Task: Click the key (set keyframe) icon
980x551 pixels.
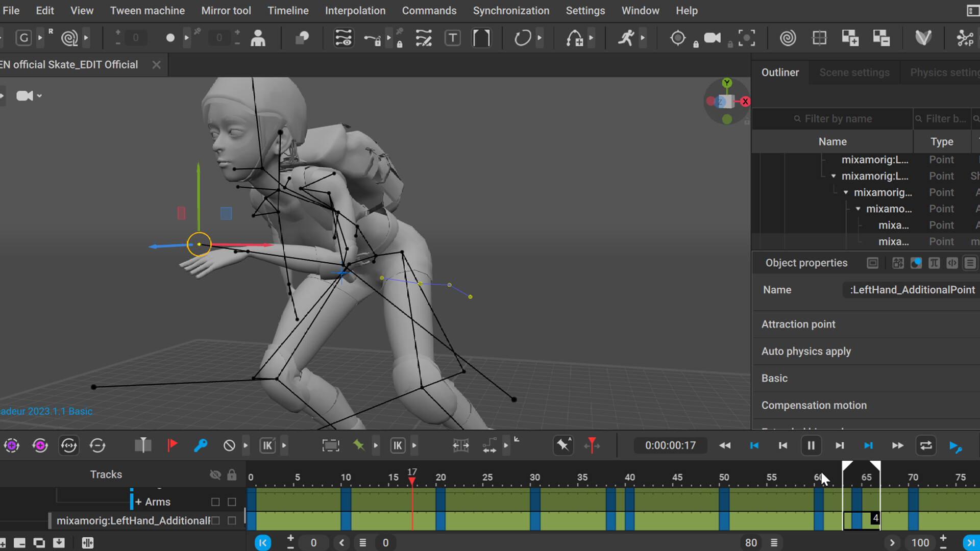Action: point(201,445)
